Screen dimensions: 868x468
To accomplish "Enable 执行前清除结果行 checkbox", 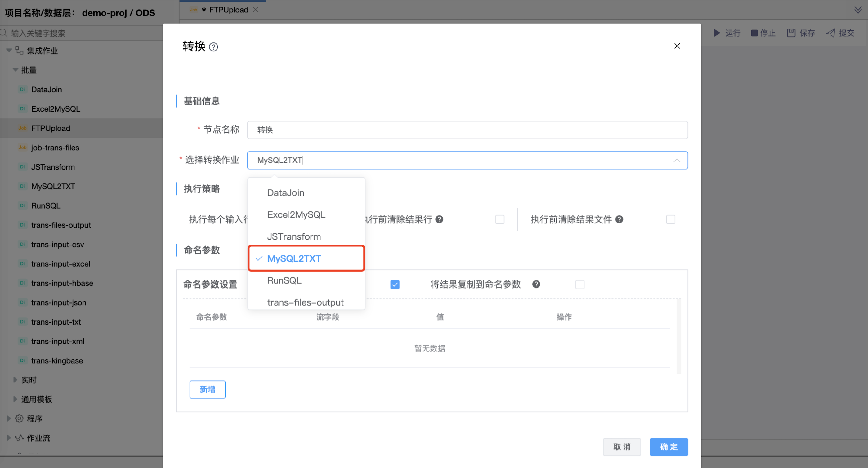I will 500,220.
